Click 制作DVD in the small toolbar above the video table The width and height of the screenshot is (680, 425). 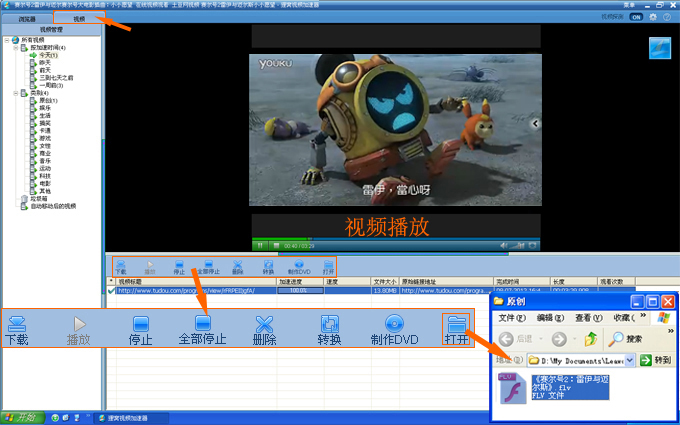click(x=299, y=267)
